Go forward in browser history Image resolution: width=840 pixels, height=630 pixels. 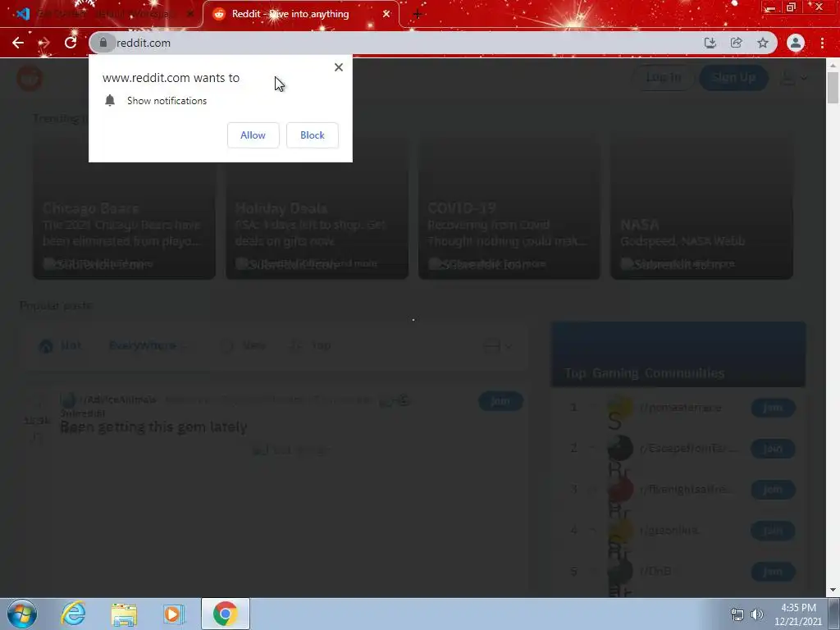click(x=44, y=43)
